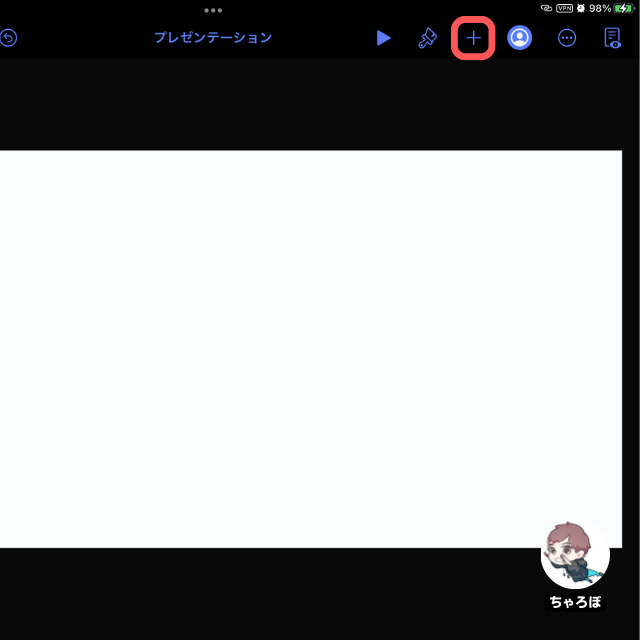This screenshot has width=640, height=640.
Task: Tap the battery indicator in the status bar
Action: 624,8
